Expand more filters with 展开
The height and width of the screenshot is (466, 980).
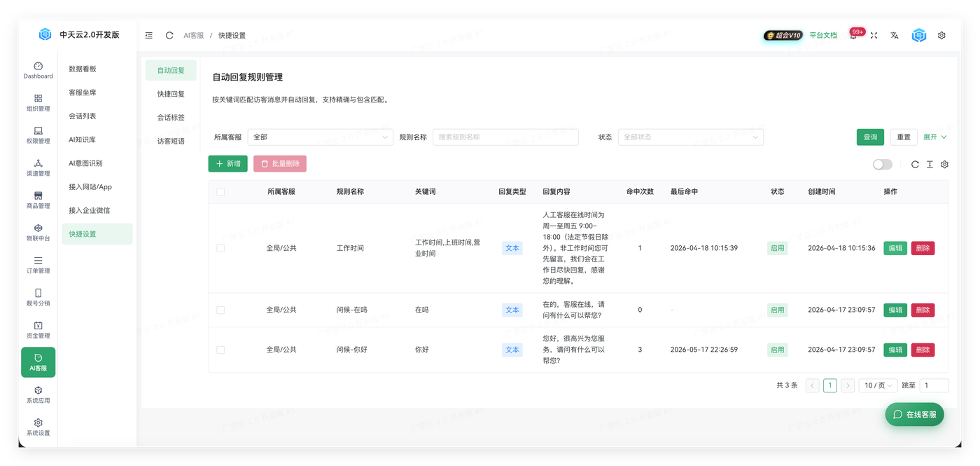[934, 137]
